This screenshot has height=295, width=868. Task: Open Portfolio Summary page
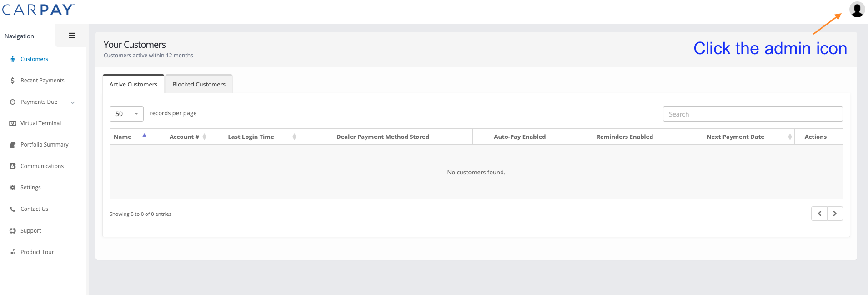pos(44,145)
